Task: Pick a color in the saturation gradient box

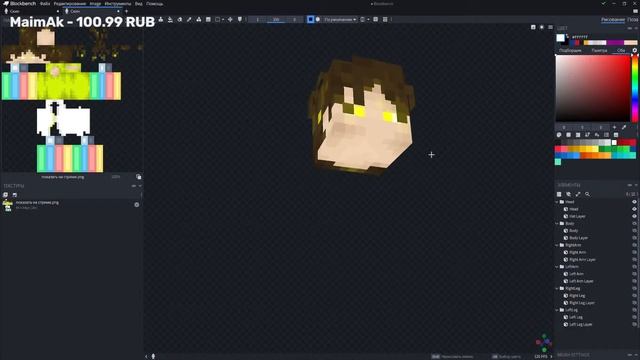Action: [593, 88]
